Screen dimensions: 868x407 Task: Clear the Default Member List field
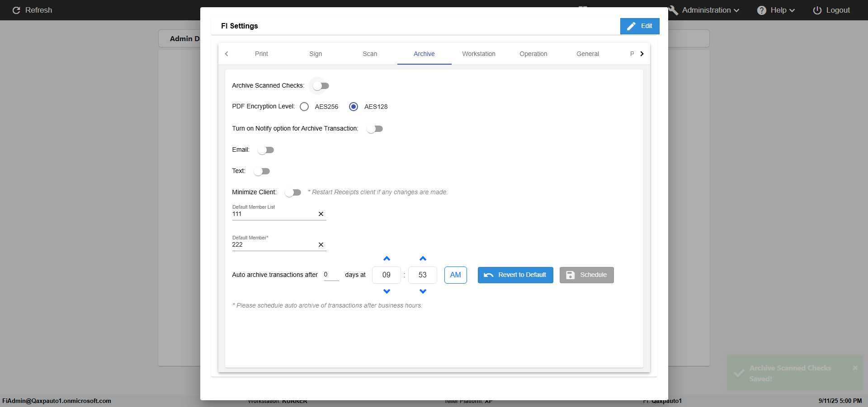(x=321, y=214)
